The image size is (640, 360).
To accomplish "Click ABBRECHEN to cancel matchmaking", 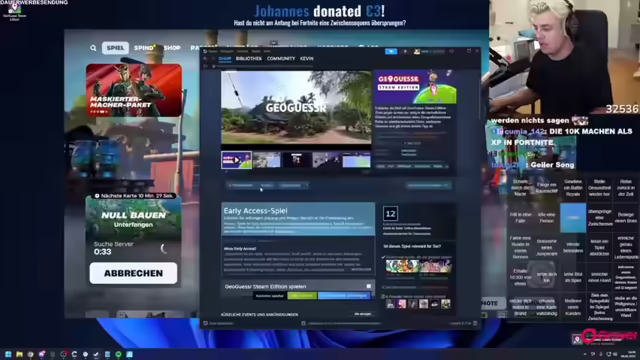I will [x=133, y=273].
